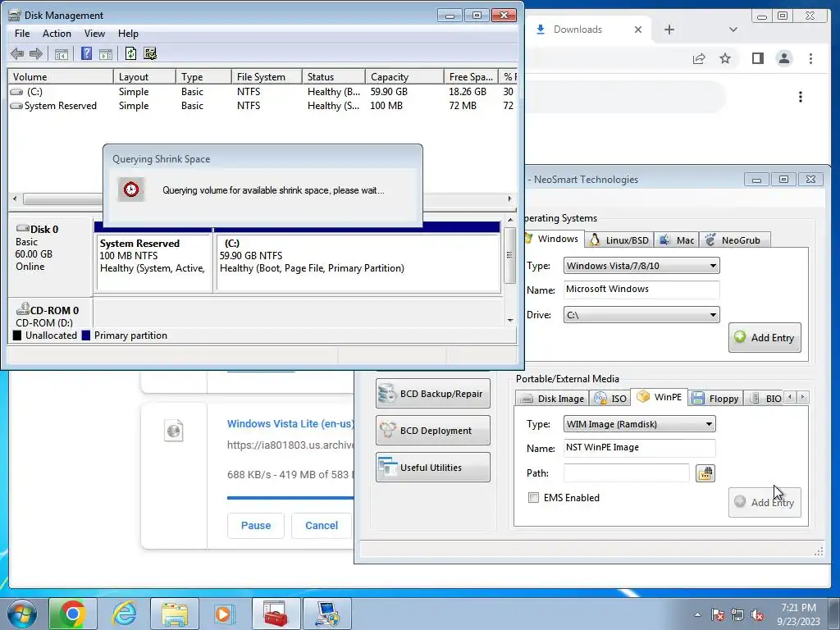
Task: Open the Windows Vista/7/8/10 Type dropdown
Action: coord(641,266)
